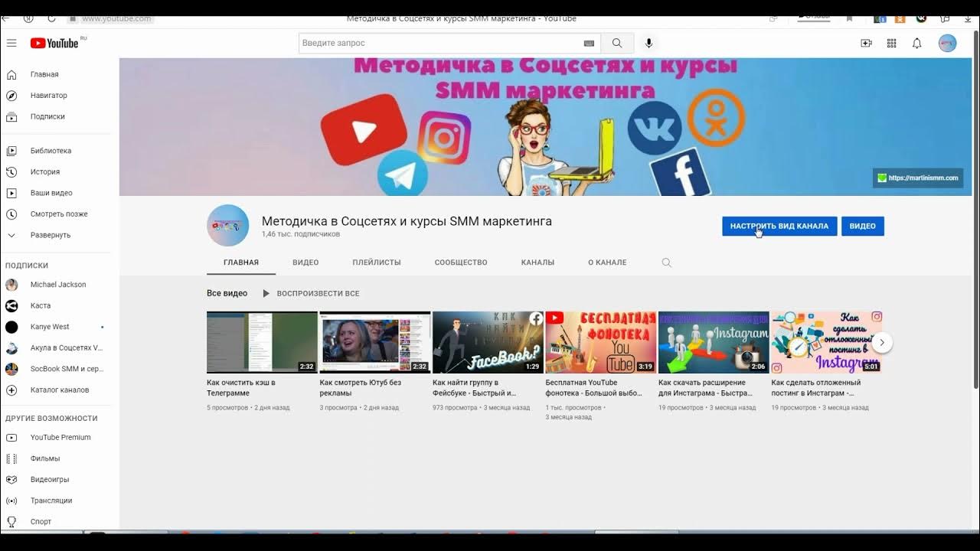Activate voice search microphone
The width and height of the screenshot is (980, 551).
(x=649, y=44)
